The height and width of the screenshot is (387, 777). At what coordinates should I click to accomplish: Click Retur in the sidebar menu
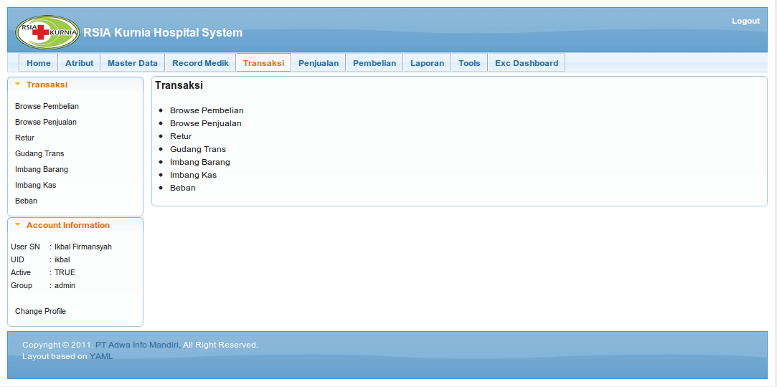[25, 138]
